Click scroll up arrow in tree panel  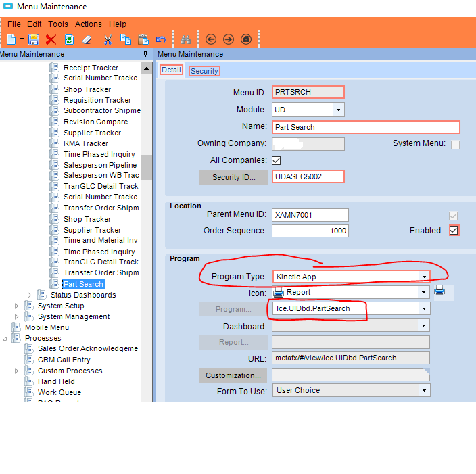(x=146, y=68)
